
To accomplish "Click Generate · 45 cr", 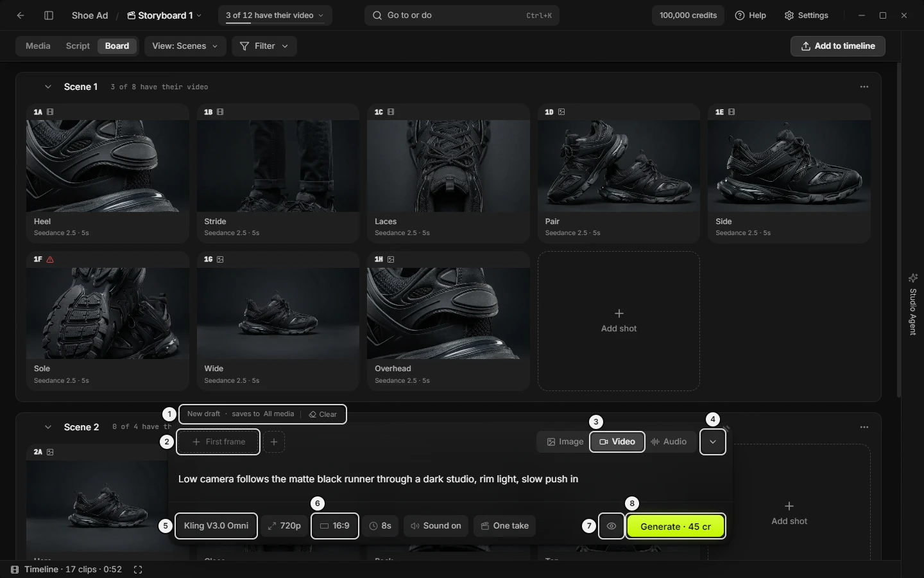I will 676,527.
